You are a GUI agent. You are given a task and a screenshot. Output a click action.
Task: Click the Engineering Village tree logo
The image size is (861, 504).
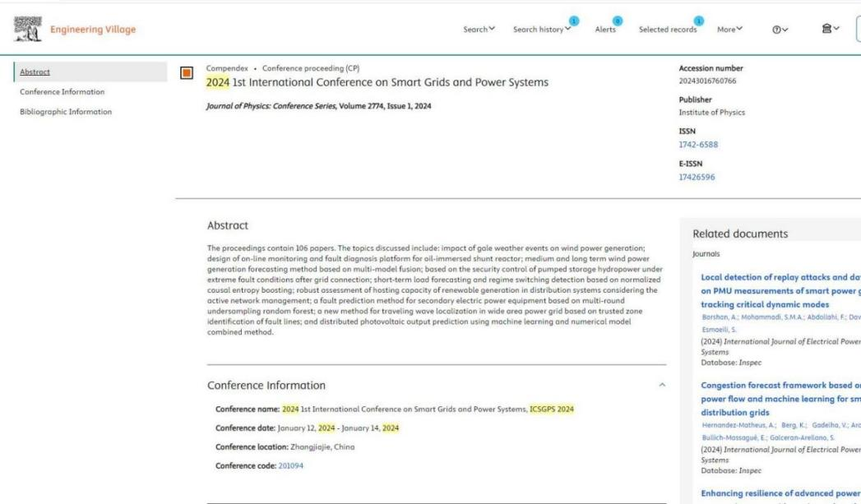click(27, 30)
